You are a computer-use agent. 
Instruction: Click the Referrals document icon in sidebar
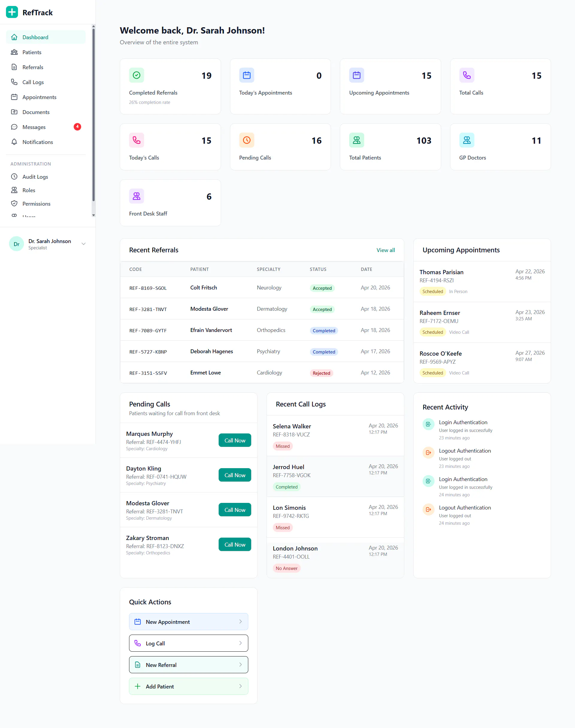pos(14,67)
